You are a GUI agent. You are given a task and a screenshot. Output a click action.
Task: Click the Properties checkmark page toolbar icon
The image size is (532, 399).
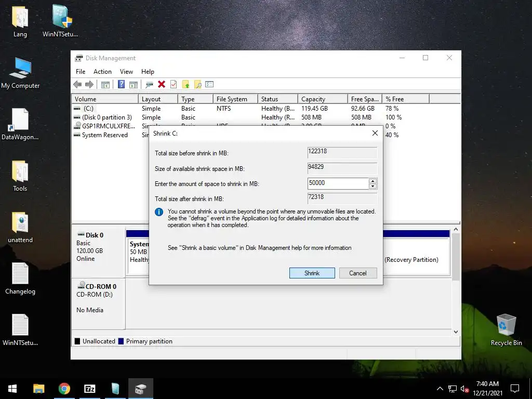click(174, 84)
